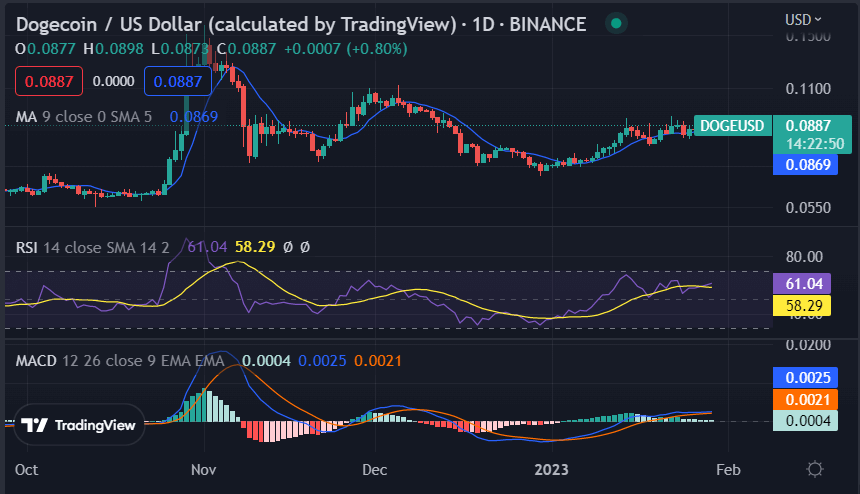Click the 2023 label on time axis

click(549, 469)
